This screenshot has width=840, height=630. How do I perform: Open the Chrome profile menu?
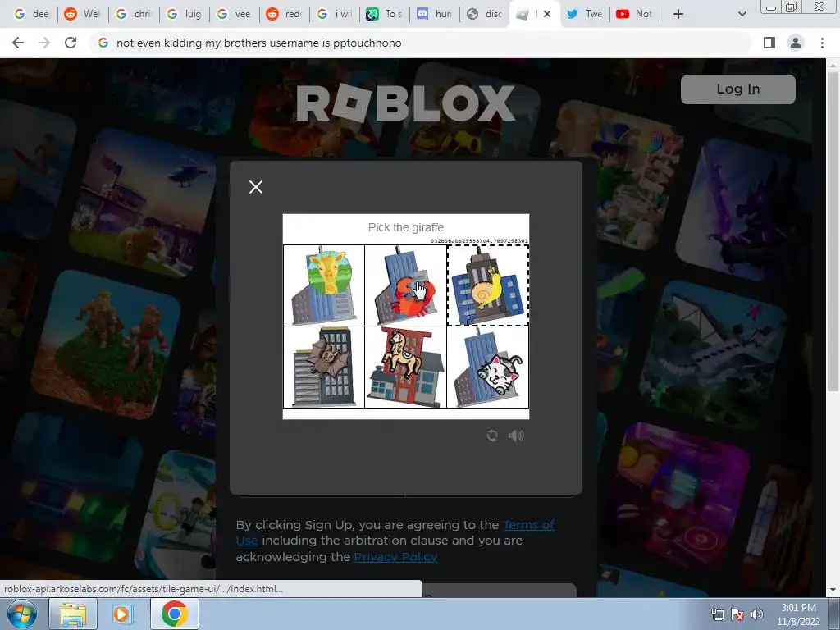point(796,43)
